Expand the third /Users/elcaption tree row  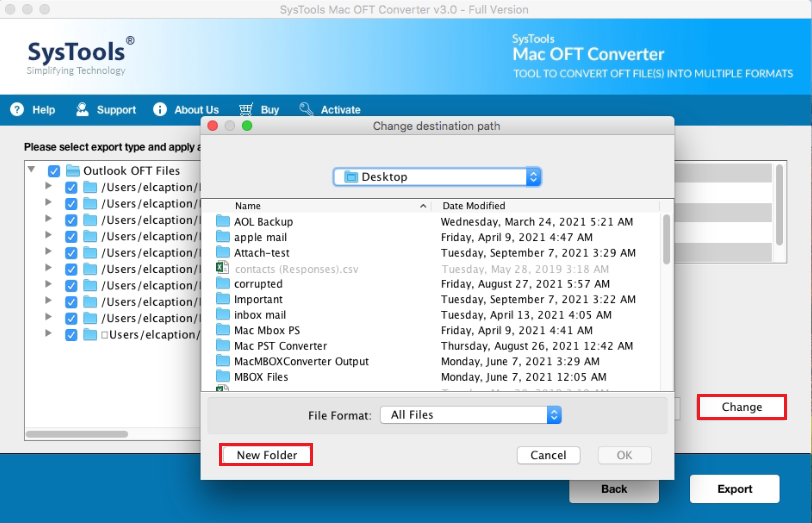(48, 218)
